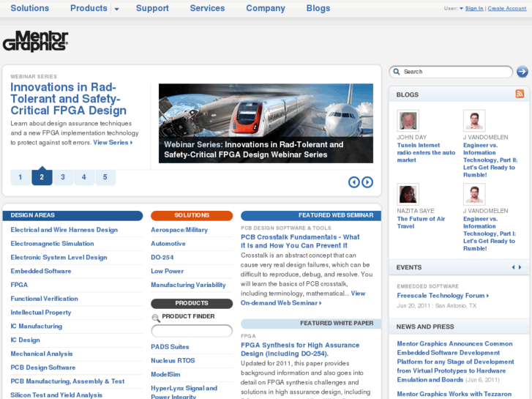Open Common Embedded Software Development Platform news
Image resolution: width=532 pixels, height=399 pixels.
[455, 362]
